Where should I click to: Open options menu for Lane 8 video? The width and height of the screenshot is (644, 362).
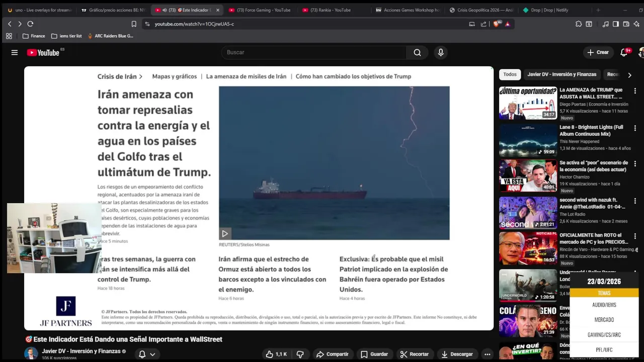(x=635, y=128)
